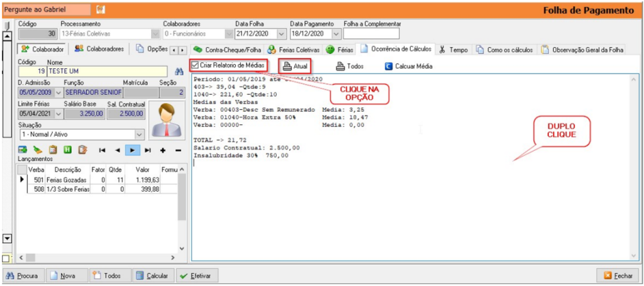Switch to the Colaboradores tab
The height and width of the screenshot is (286, 644).
tap(99, 49)
